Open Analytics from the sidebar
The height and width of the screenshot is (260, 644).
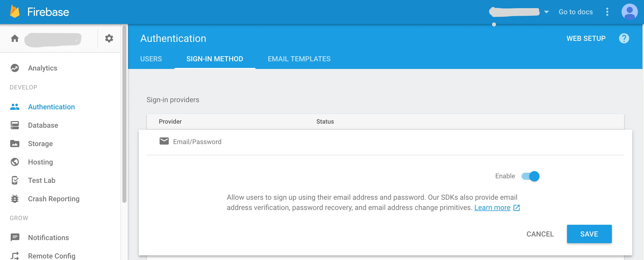42,68
